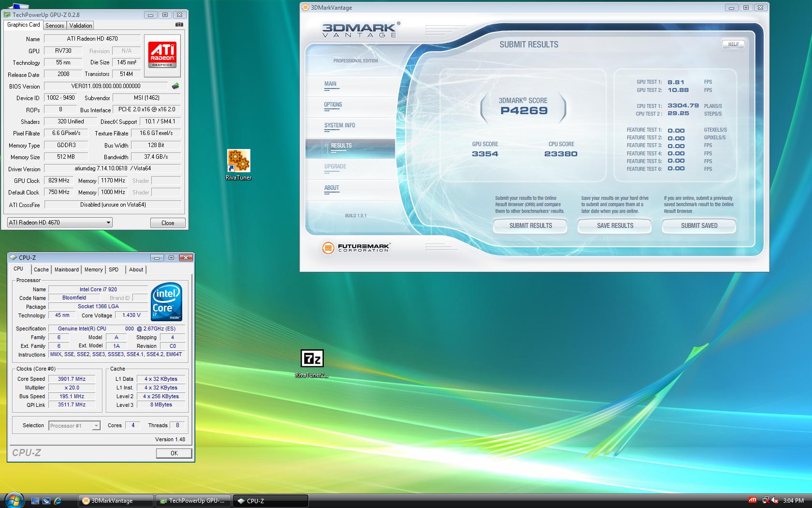Click the ATI CrossFire status field

pos(113,205)
